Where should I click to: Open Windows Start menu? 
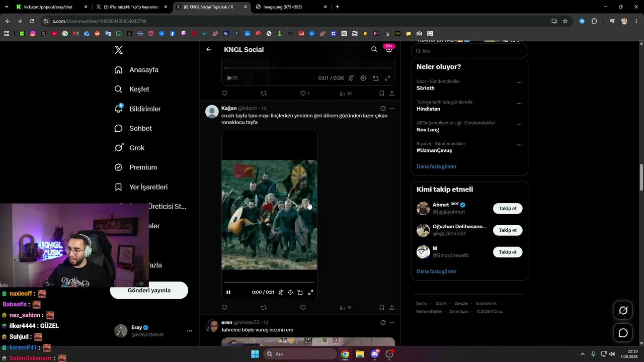(x=255, y=354)
